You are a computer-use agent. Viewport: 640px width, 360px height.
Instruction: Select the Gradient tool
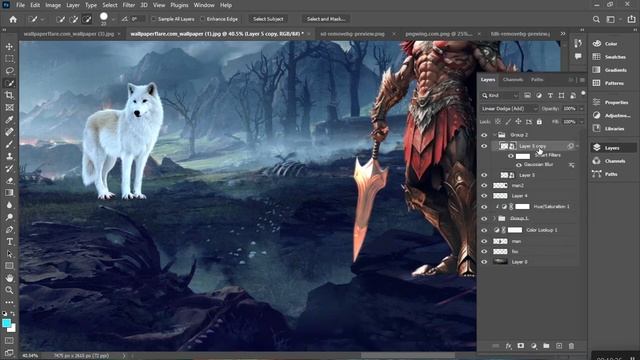tap(9, 193)
